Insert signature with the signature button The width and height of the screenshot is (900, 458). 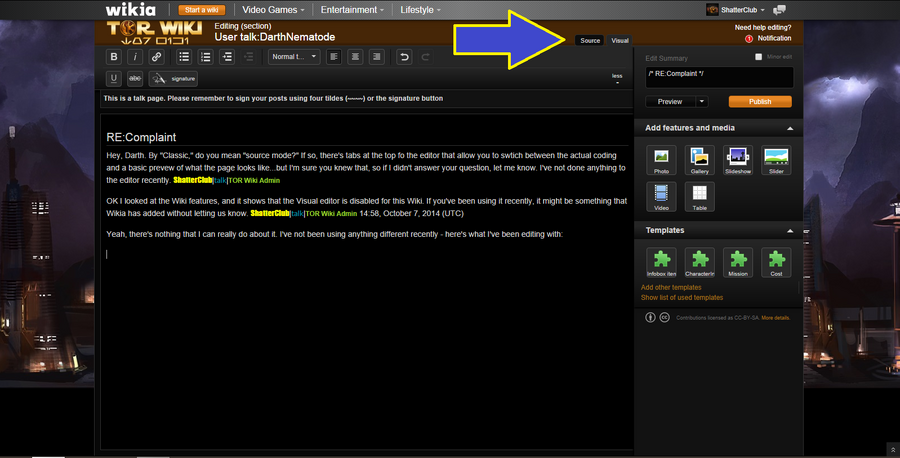tap(173, 79)
